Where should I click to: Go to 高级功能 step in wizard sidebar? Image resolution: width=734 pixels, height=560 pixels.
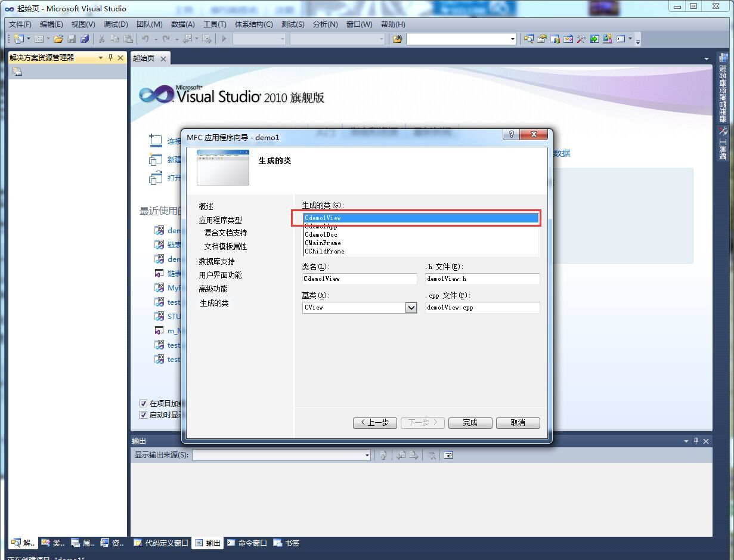pos(213,289)
